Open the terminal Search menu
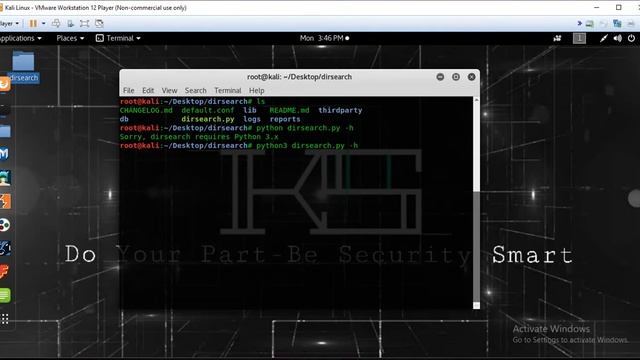The image size is (640, 360). pyautogui.click(x=196, y=90)
